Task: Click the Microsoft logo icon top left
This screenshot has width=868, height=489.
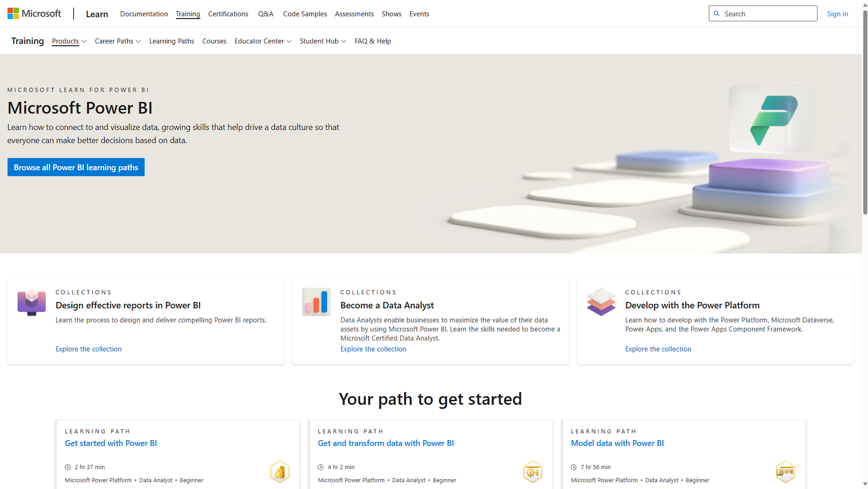Action: (12, 13)
